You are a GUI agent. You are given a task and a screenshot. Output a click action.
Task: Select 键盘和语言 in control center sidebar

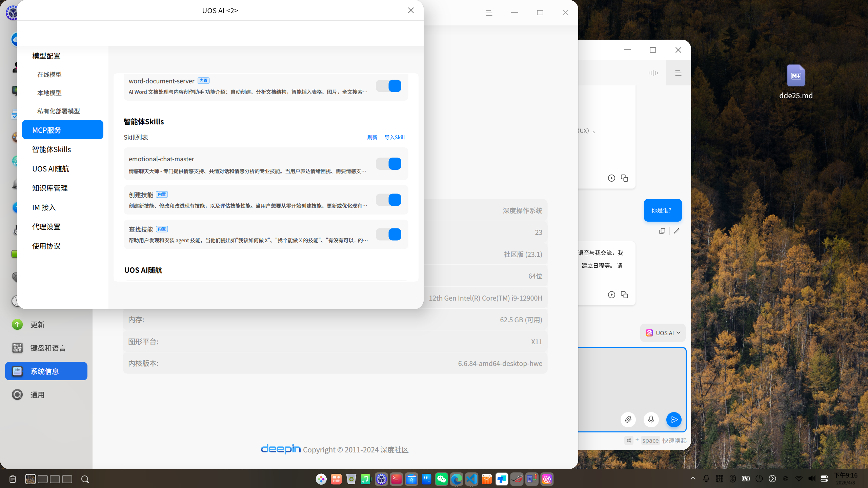(x=48, y=348)
